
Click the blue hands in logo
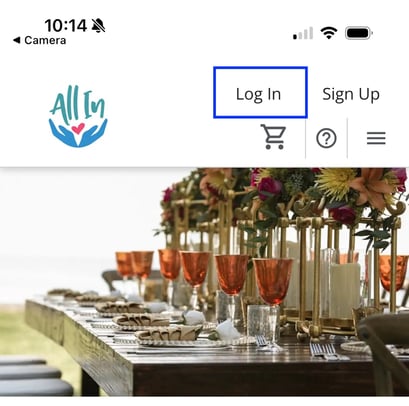[x=78, y=134]
